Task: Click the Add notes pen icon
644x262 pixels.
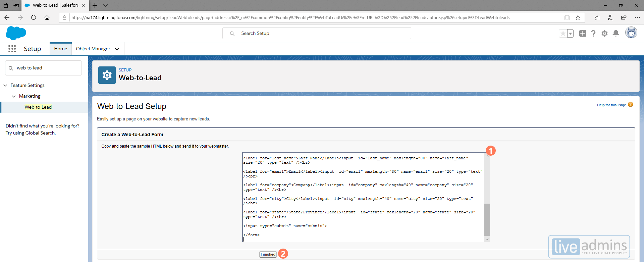Action: pos(610,17)
